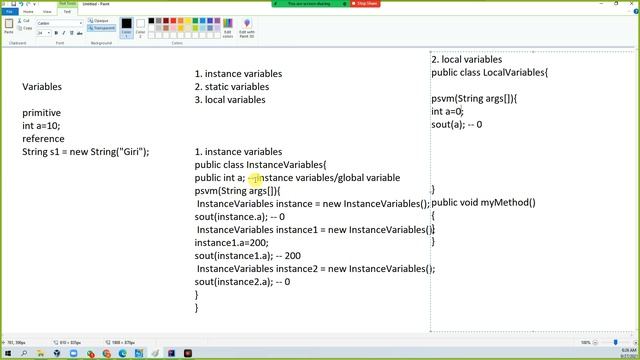Open Windows Start menu
The height and width of the screenshot is (360, 640).
coord(8,353)
